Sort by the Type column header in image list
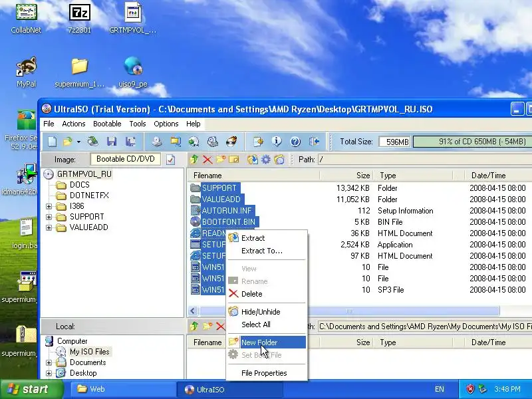Screen dimensions: 532x399 pyautogui.click(x=413, y=176)
